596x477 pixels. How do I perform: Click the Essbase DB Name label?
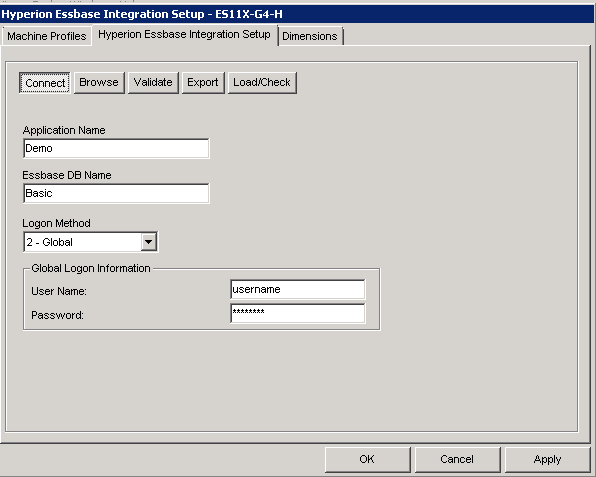pos(67,175)
